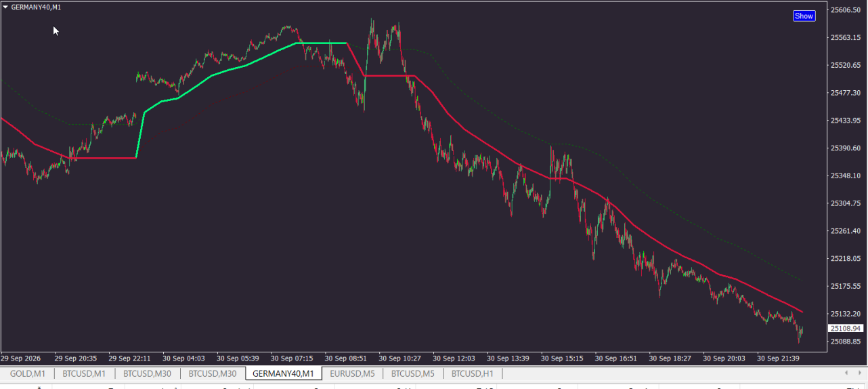This screenshot has width=868, height=389.
Task: Click the 30 Sep 21:39 time label
Action: pyautogui.click(x=779, y=359)
